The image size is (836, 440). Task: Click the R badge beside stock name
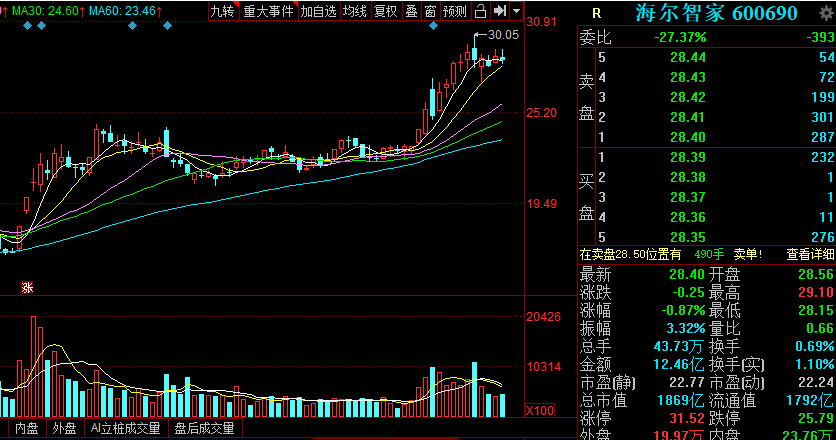pyautogui.click(x=596, y=13)
